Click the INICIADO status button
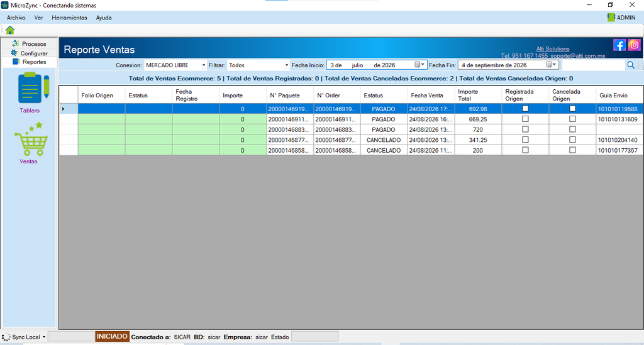Image resolution: width=644 pixels, height=345 pixels. (x=112, y=337)
